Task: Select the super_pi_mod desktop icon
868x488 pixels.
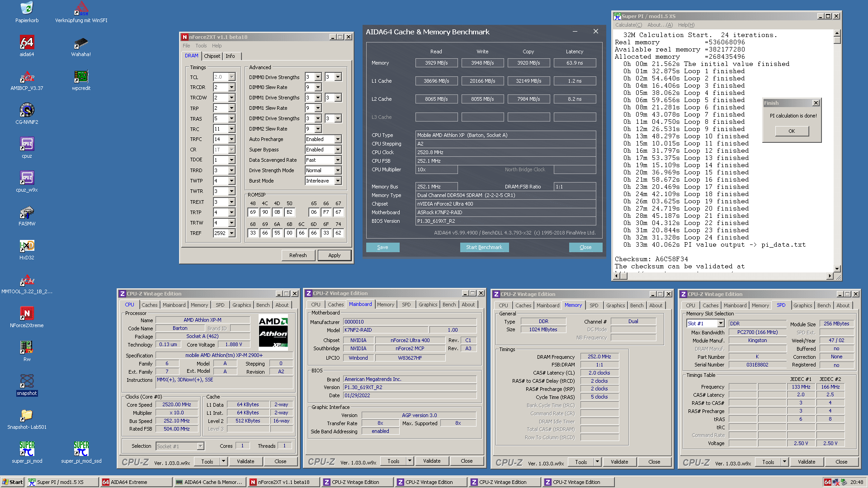Action: click(27, 453)
